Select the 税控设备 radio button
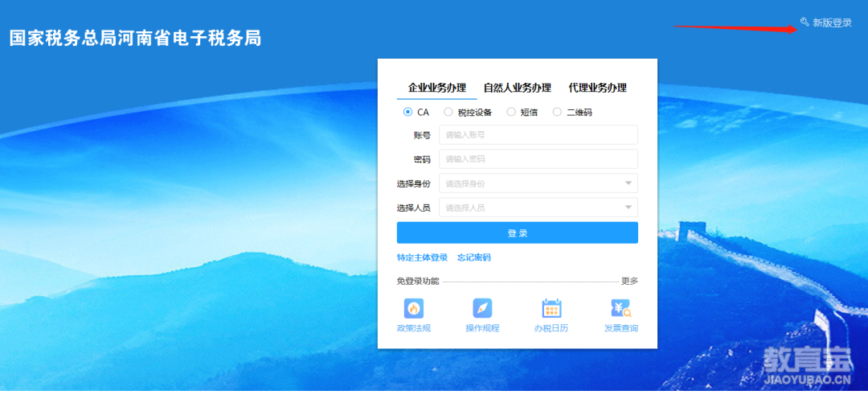 [x=448, y=112]
